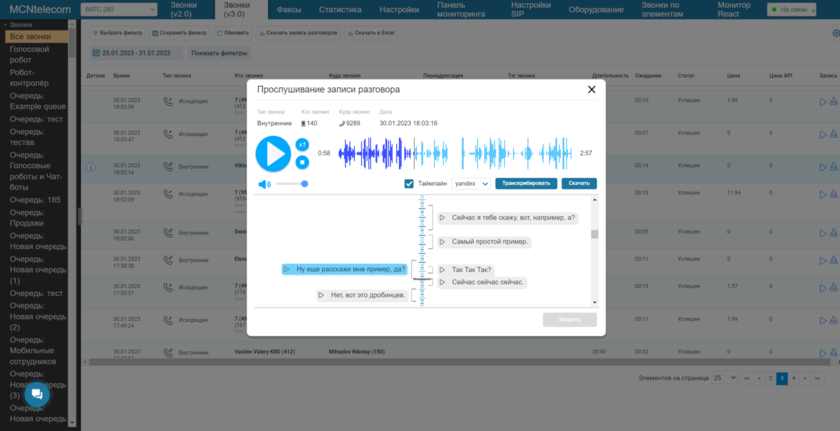Close the recording dialog with X
Screen dimensions: 840x431
pos(591,89)
